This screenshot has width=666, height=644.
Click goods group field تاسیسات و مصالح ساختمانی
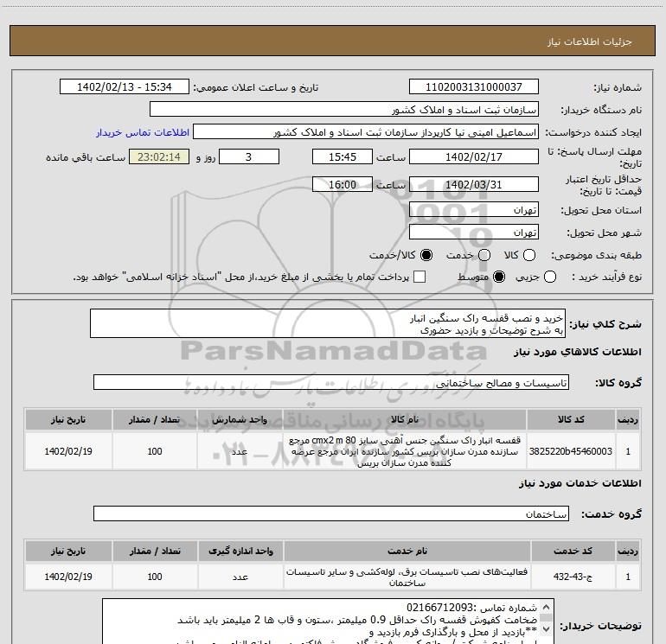point(331,382)
